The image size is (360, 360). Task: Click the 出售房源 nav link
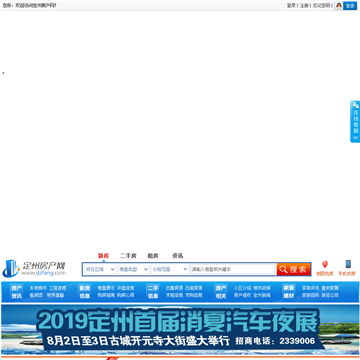pos(174,288)
